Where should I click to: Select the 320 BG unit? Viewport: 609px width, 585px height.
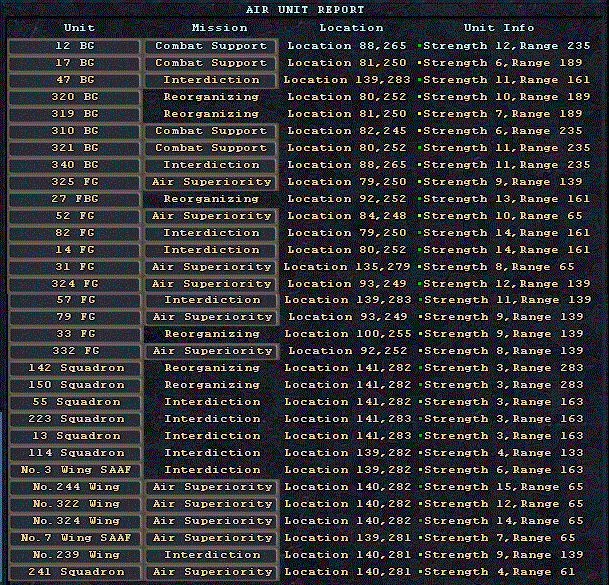[74, 97]
